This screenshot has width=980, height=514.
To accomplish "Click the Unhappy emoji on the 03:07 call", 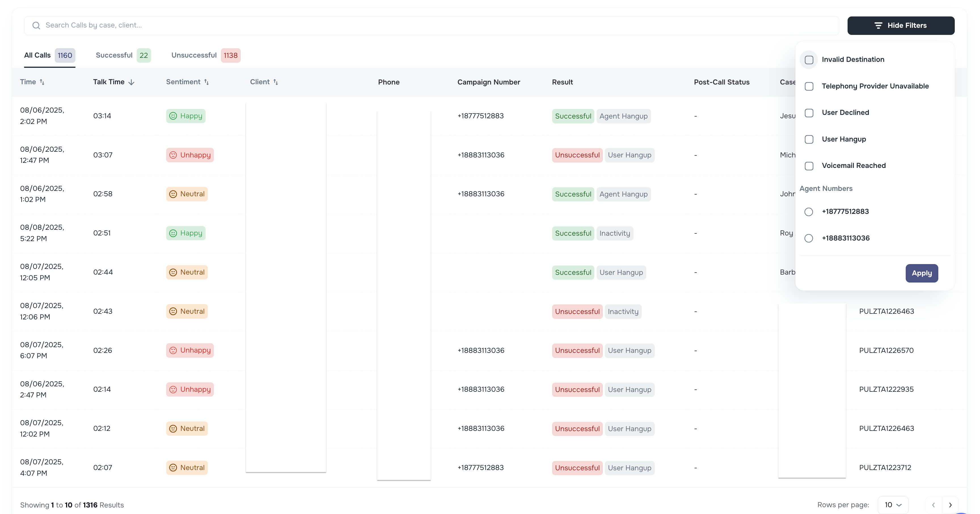I will (x=174, y=155).
